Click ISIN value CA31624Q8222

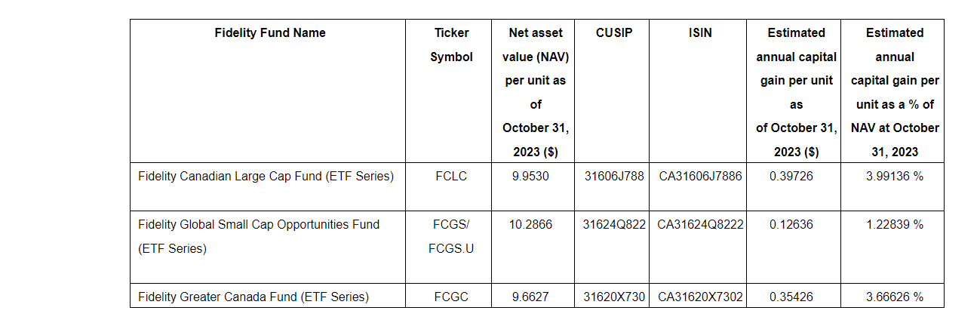click(699, 224)
